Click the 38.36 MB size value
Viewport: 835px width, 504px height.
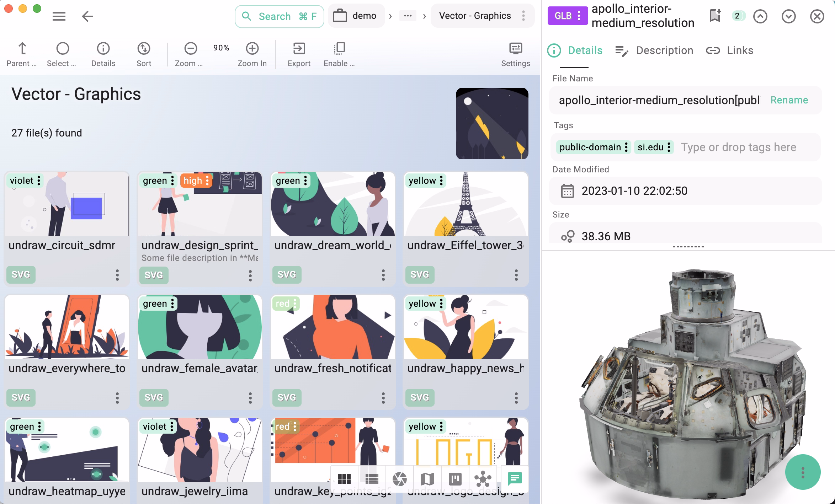606,236
